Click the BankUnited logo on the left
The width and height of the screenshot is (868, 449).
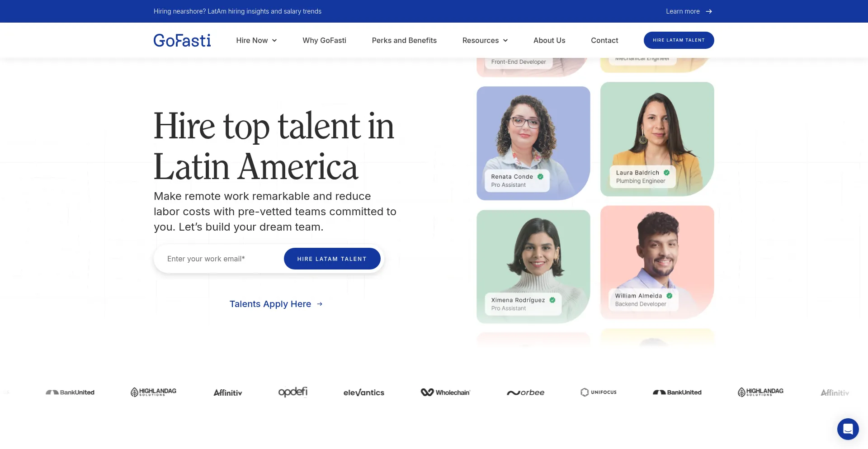click(x=70, y=392)
